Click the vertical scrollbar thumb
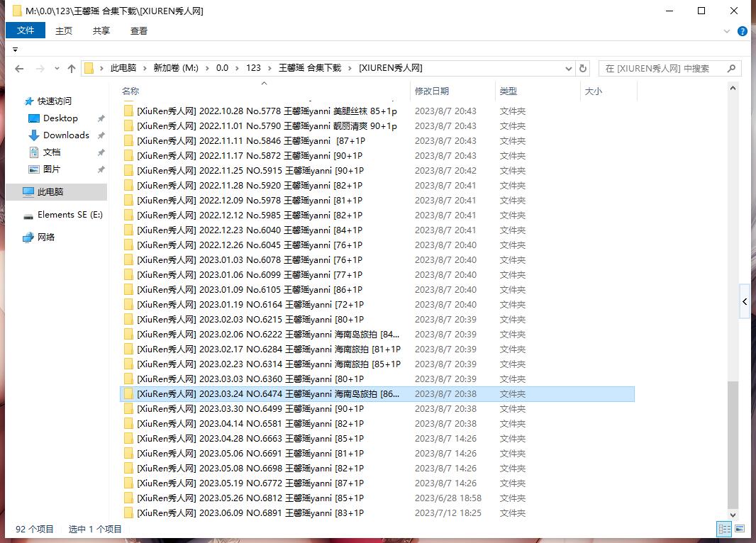This screenshot has height=543, width=756. click(x=733, y=444)
